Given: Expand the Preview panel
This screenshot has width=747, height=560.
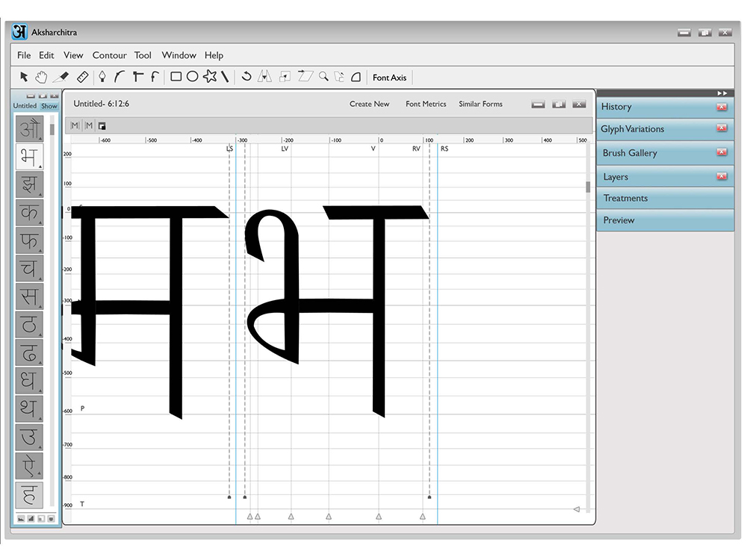Looking at the screenshot, I should [x=665, y=220].
